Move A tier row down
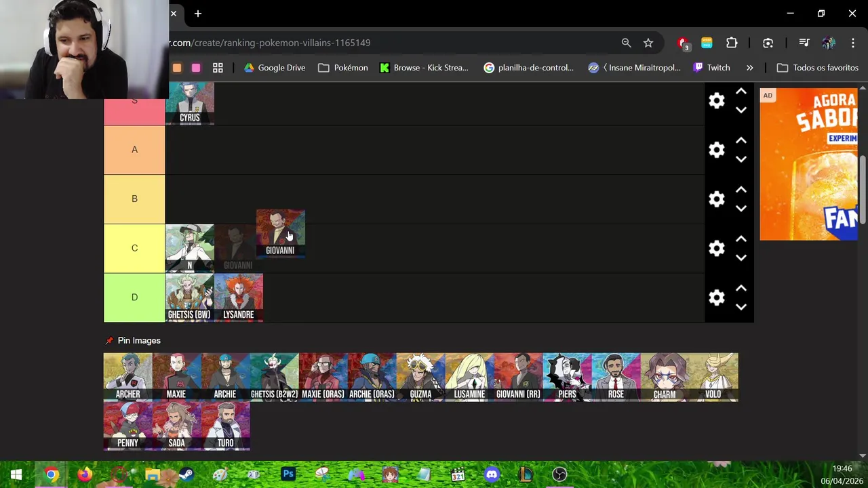This screenshot has width=868, height=488. pos(741,159)
